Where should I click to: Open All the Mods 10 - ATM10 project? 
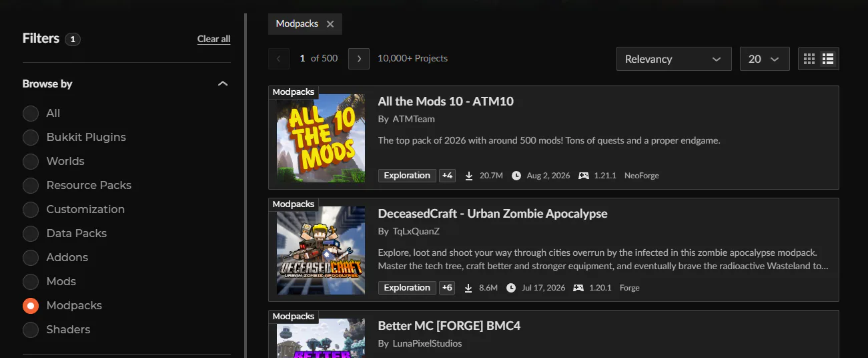click(x=446, y=102)
